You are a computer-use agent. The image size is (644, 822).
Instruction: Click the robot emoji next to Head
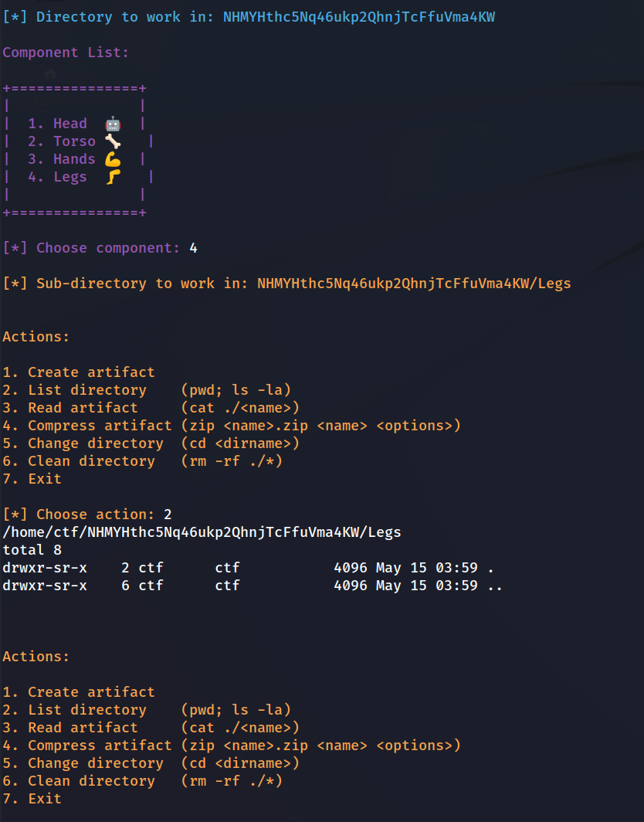tap(113, 124)
